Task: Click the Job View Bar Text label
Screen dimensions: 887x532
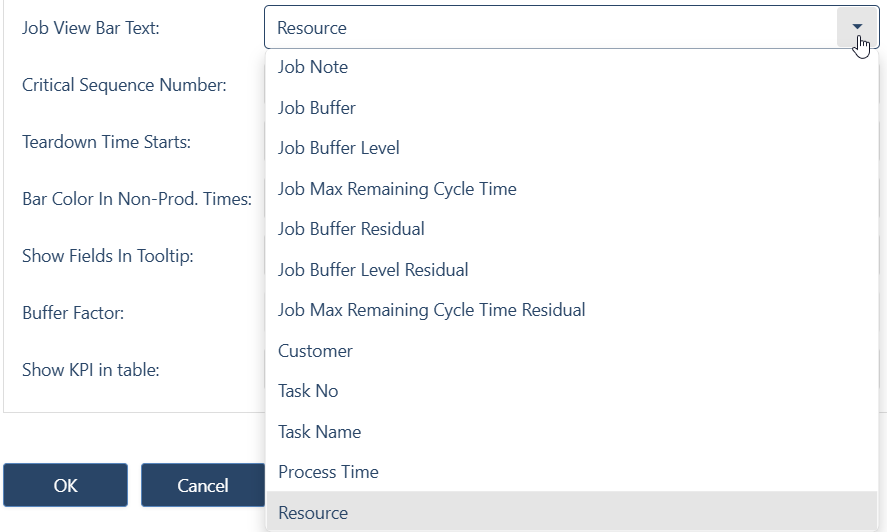Action: (91, 28)
